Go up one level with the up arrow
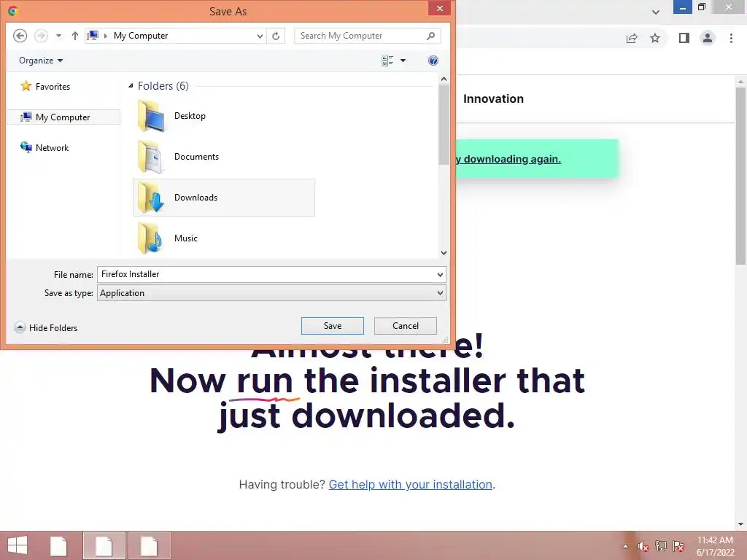The width and height of the screenshot is (747, 560). point(75,36)
